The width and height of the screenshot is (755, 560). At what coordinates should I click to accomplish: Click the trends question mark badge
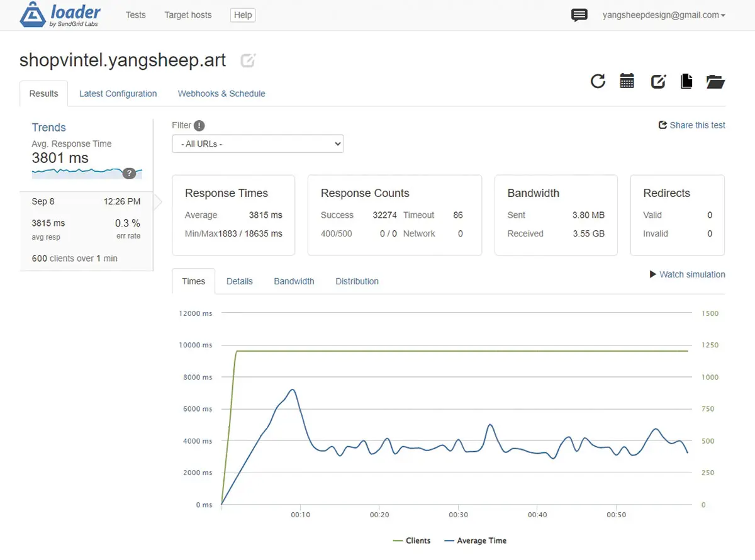click(129, 174)
